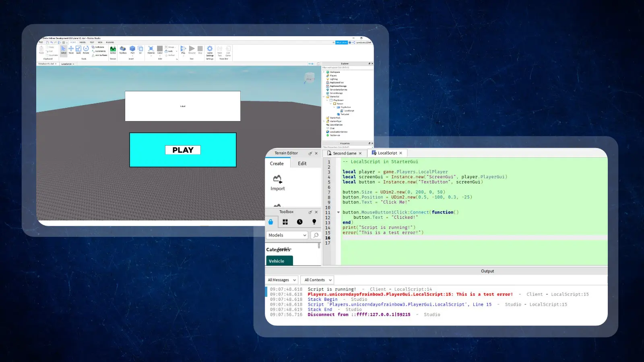Open Toolbox Recent clock tab
This screenshot has height=362, width=644.
300,222
